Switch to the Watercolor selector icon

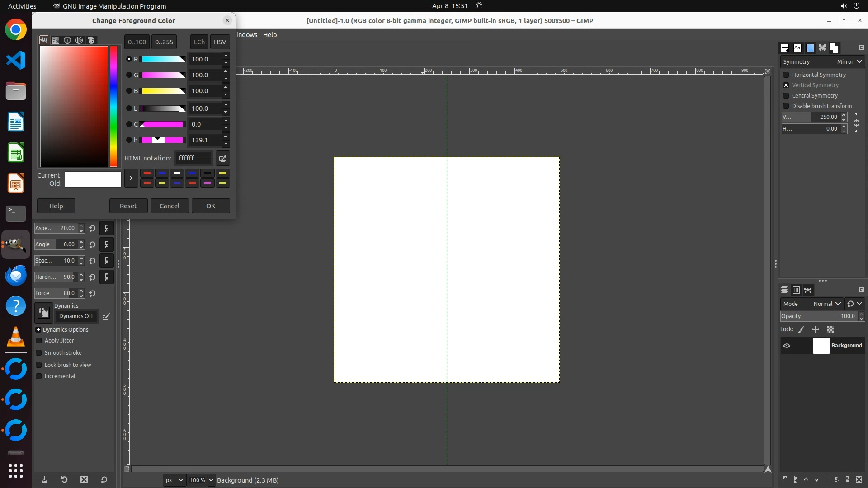coord(67,40)
